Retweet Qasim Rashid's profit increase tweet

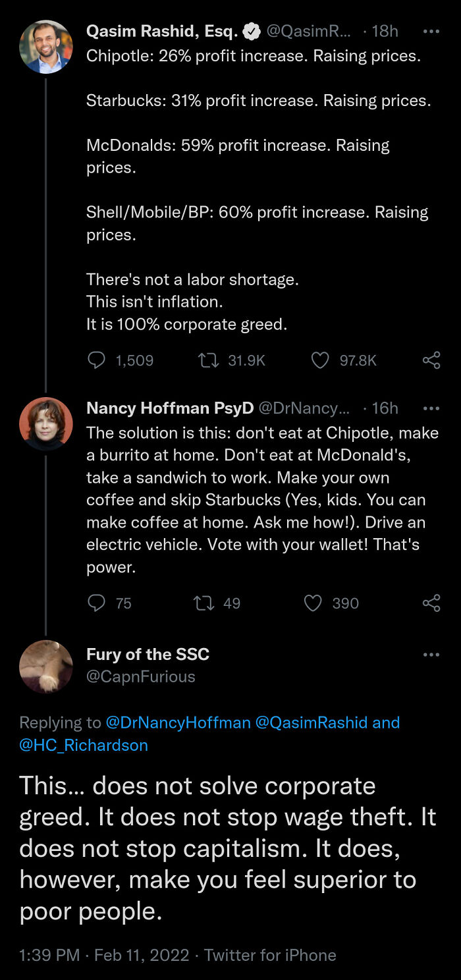[208, 360]
